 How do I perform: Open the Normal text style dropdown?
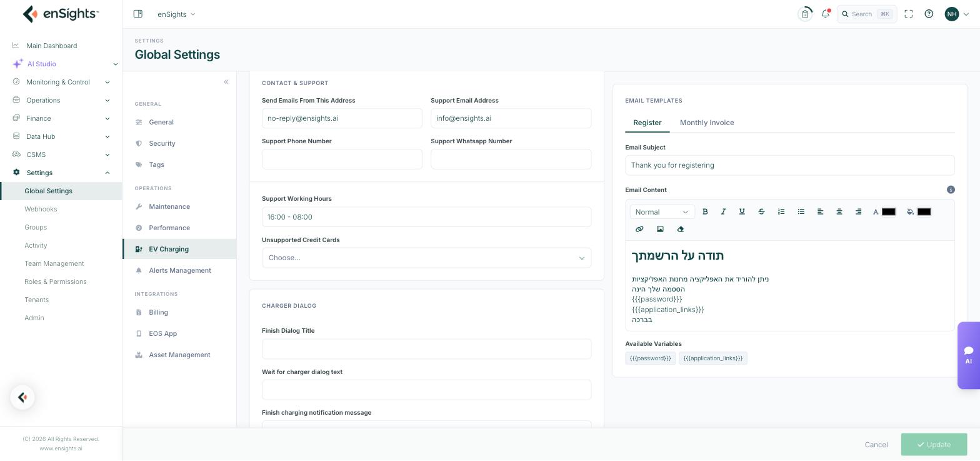[662, 212]
